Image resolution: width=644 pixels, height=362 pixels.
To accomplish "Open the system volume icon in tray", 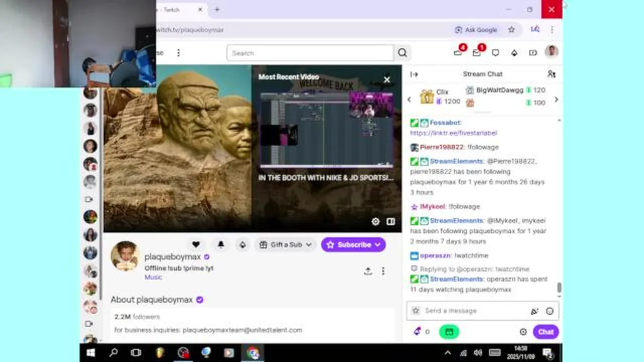I will [477, 353].
